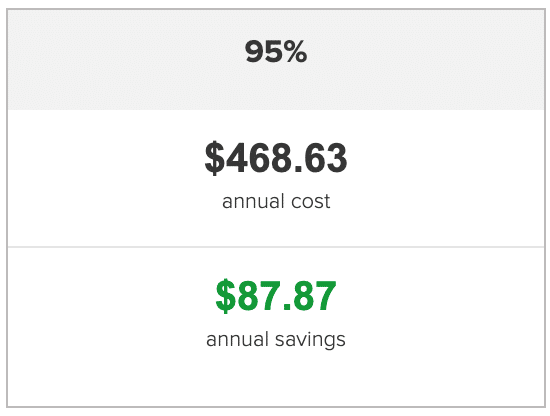Select the word "savings" under $87.87
Screen dimensions: 550x416
click(x=310, y=340)
